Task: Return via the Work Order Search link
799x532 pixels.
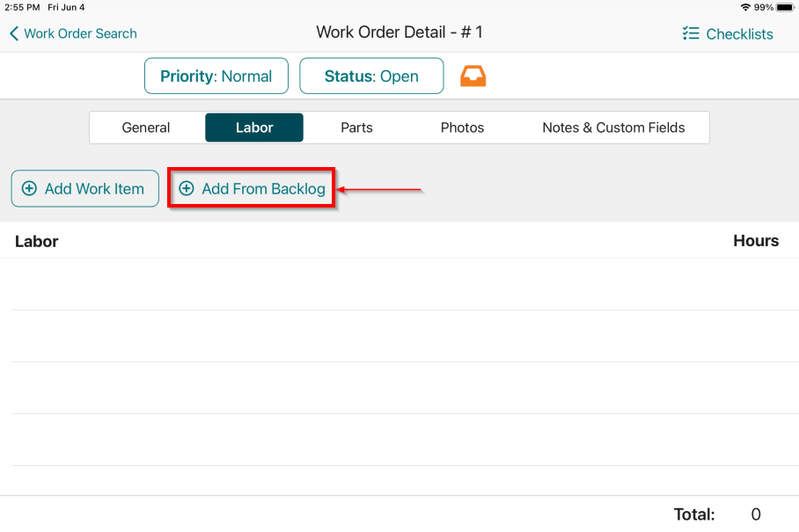Action: (x=79, y=33)
